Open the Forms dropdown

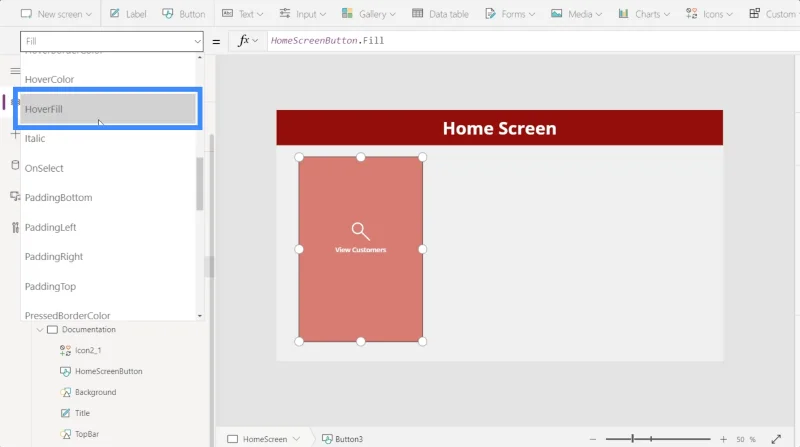pos(510,14)
